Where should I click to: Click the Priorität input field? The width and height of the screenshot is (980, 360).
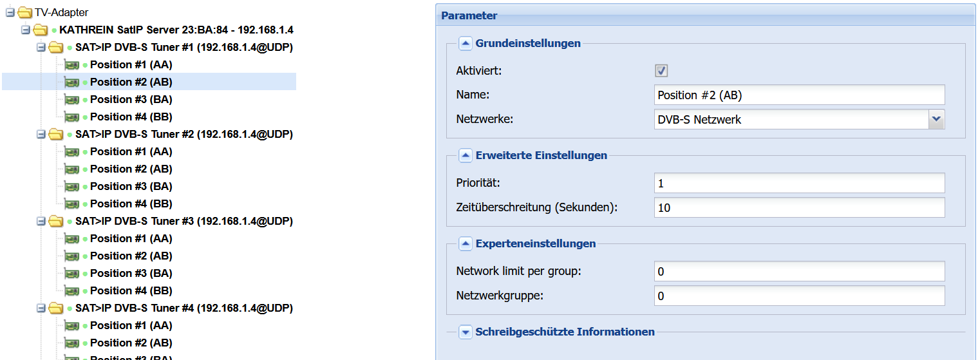799,183
